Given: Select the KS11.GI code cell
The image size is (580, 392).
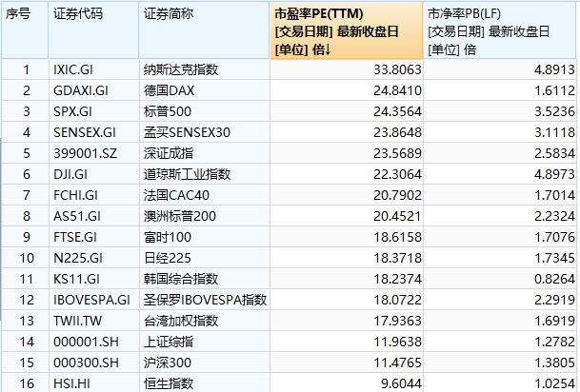Looking at the screenshot, I should 93,279.
